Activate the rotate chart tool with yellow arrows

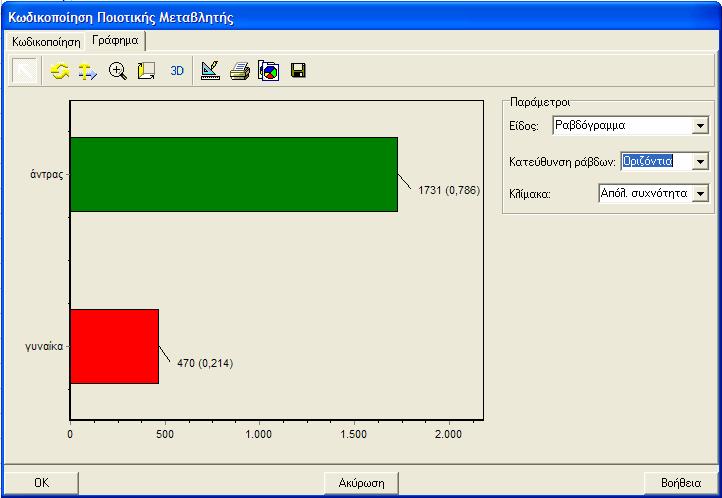coord(59,71)
